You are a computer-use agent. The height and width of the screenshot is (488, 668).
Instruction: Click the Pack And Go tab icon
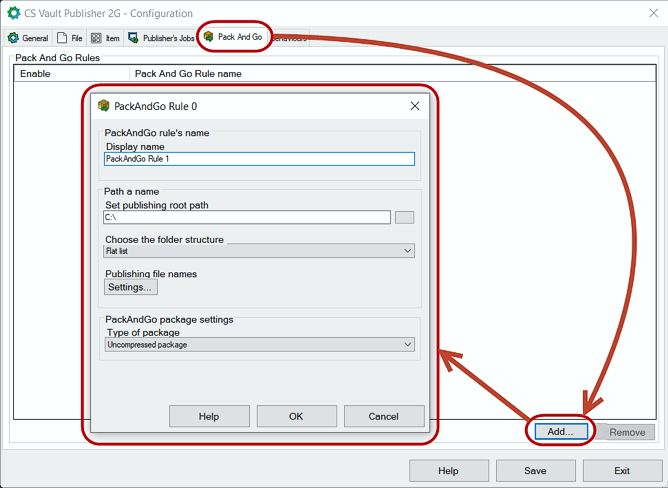(x=208, y=37)
